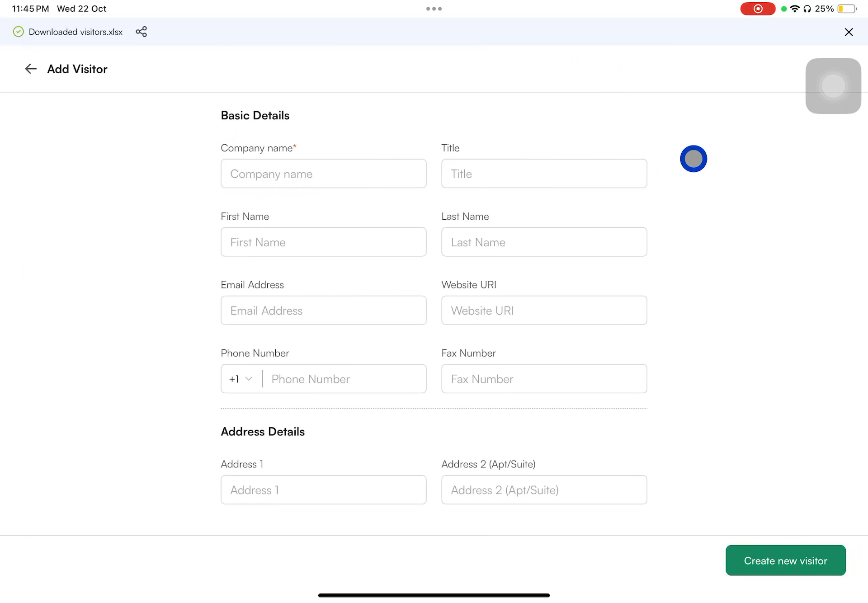Select the Basic Details section header

coord(255,115)
